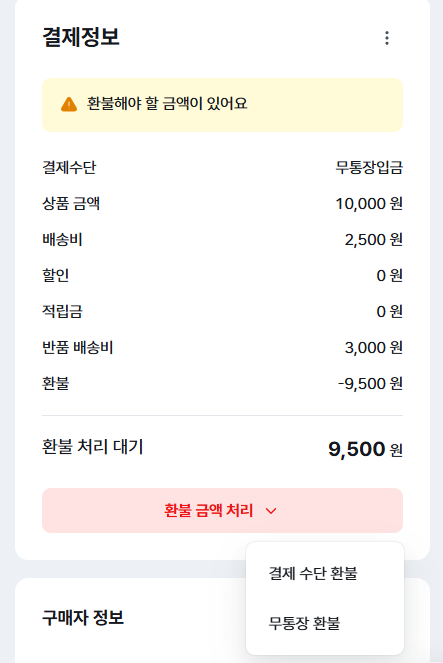Click the 환불해야 할 금액이 있어요 notice banner
443x663 pixels.
pos(222,104)
